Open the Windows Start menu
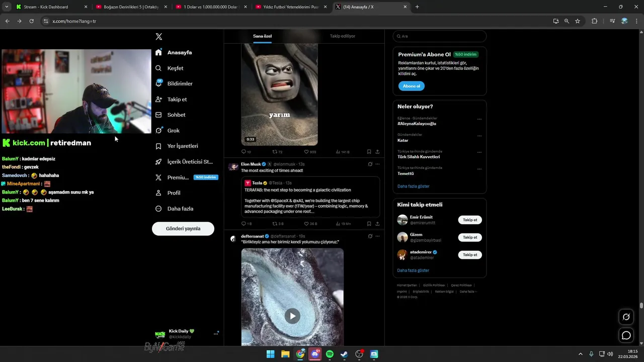Screen dimensions: 644x362 [x=271, y=354]
